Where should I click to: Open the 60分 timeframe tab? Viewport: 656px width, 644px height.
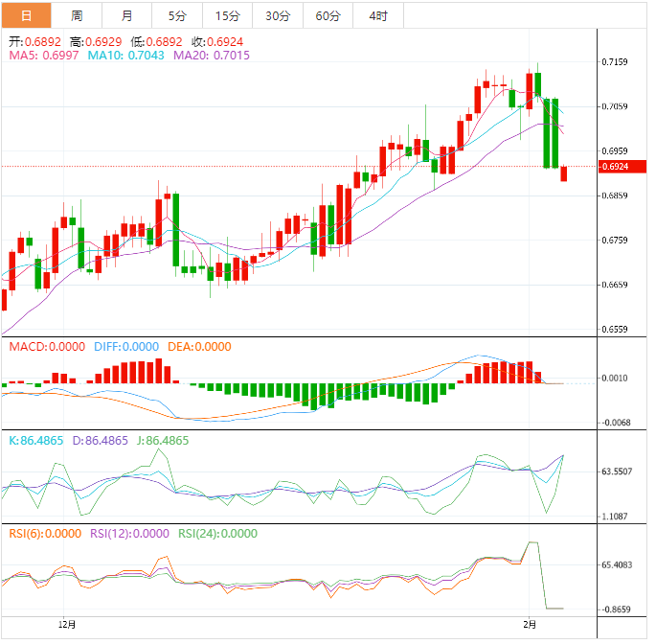click(x=328, y=15)
